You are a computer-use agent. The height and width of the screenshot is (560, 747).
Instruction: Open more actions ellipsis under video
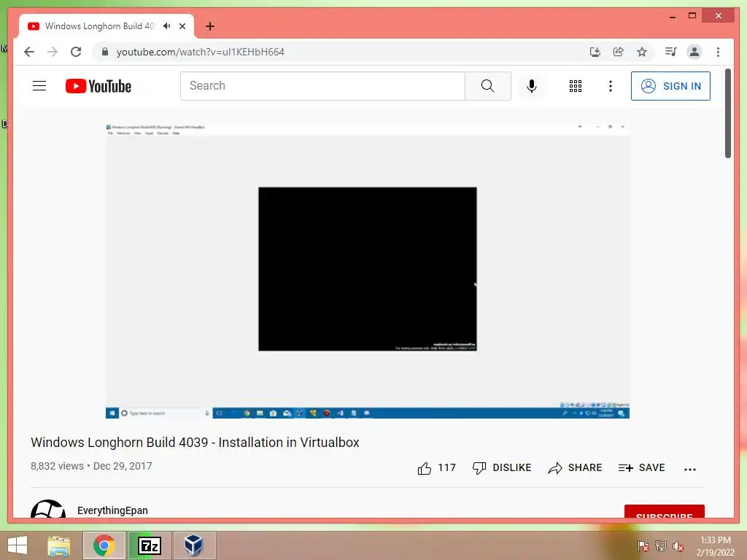point(690,469)
